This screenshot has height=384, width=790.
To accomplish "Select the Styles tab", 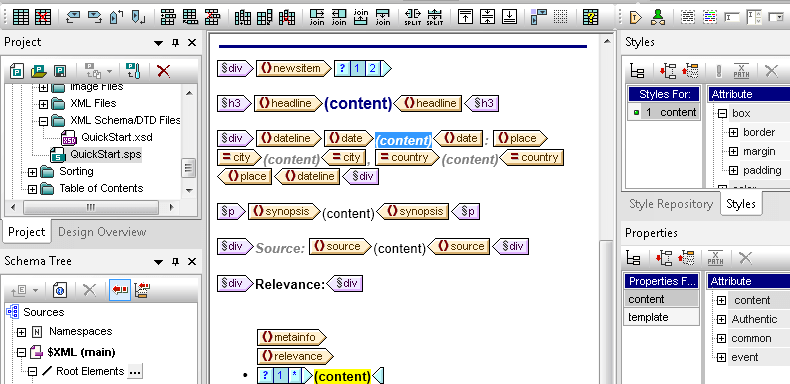I will pos(741,204).
